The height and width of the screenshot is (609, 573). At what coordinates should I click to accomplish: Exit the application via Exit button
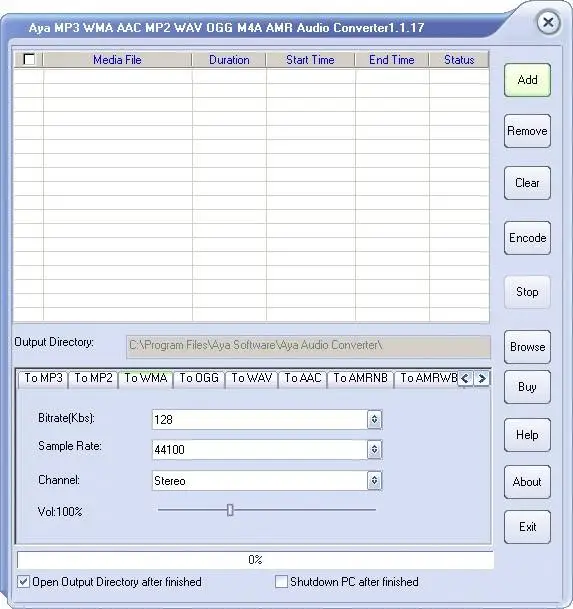(527, 527)
